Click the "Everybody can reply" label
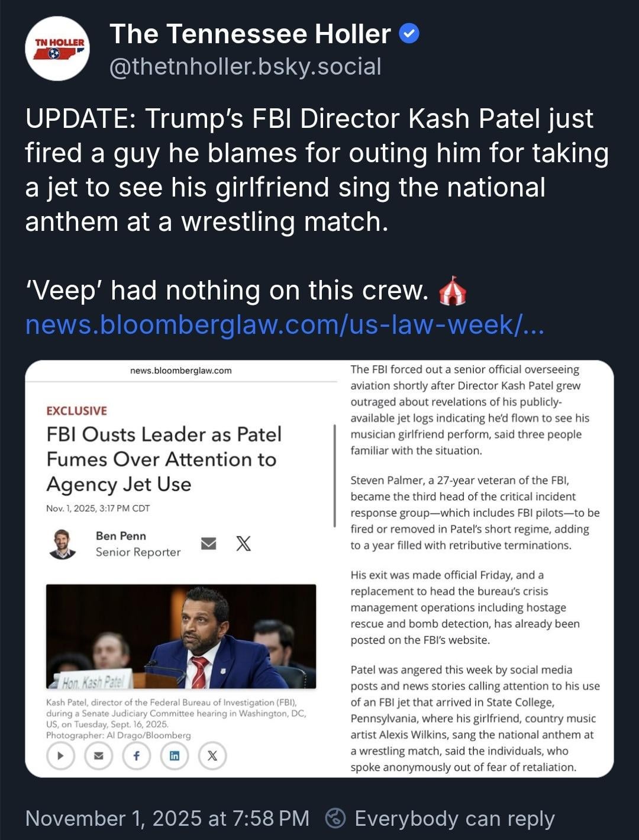 coord(454,818)
